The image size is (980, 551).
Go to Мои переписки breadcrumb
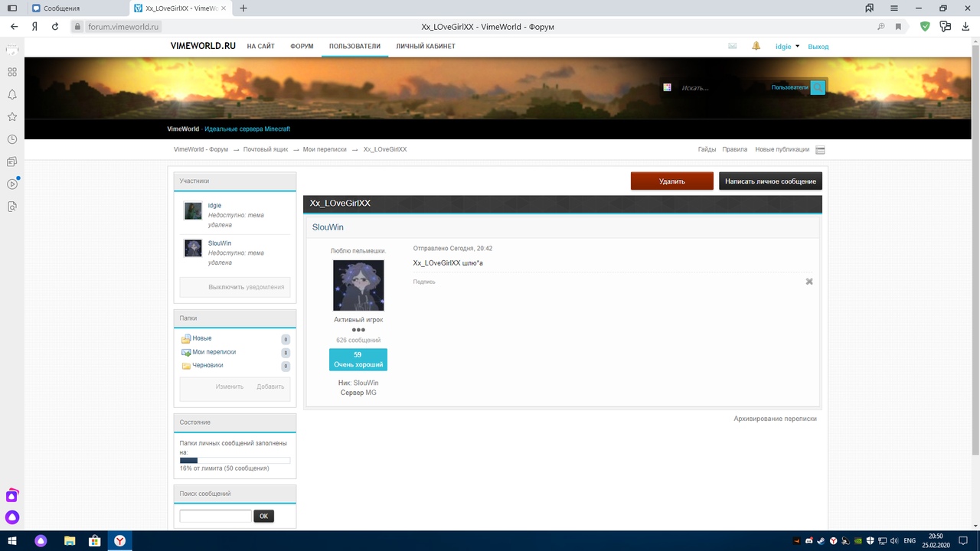click(325, 150)
